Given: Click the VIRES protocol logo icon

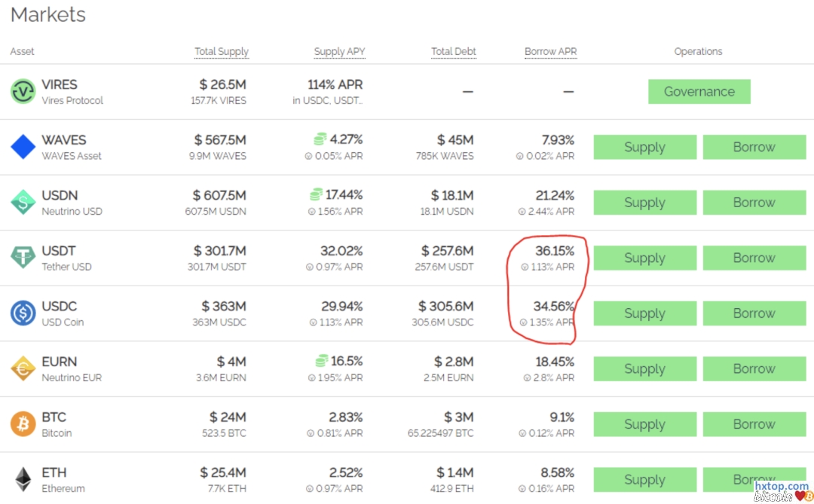Looking at the screenshot, I should [23, 92].
